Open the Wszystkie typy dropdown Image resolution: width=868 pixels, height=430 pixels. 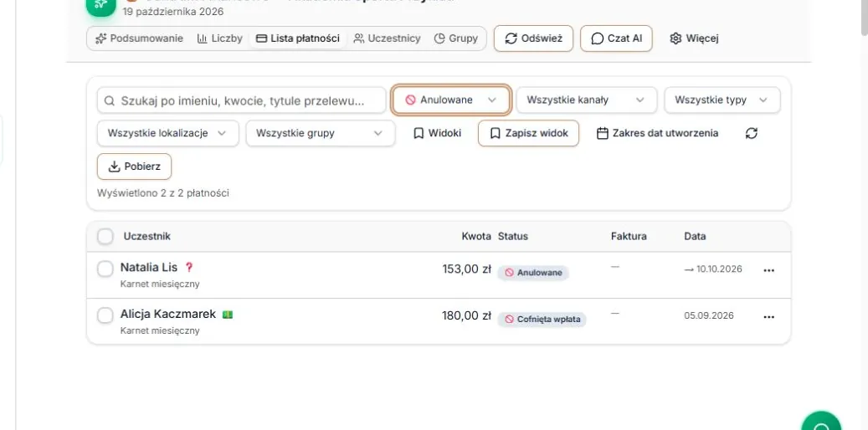(x=722, y=100)
